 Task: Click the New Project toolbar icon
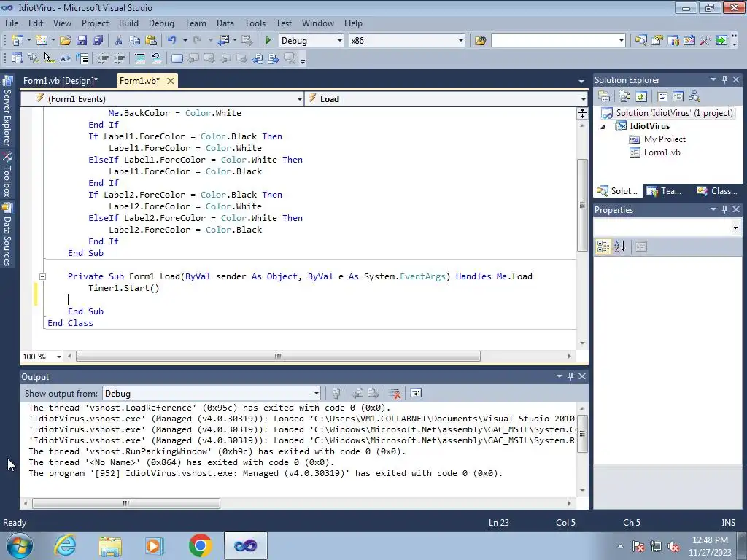pyautogui.click(x=18, y=41)
